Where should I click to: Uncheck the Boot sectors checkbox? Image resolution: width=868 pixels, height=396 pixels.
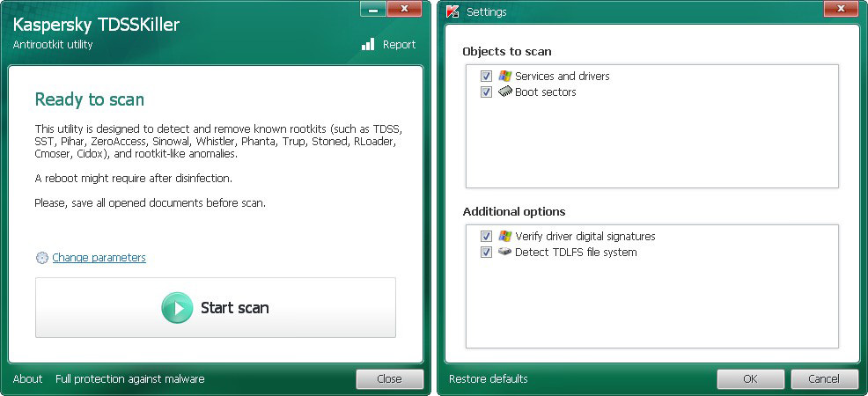coord(486,92)
